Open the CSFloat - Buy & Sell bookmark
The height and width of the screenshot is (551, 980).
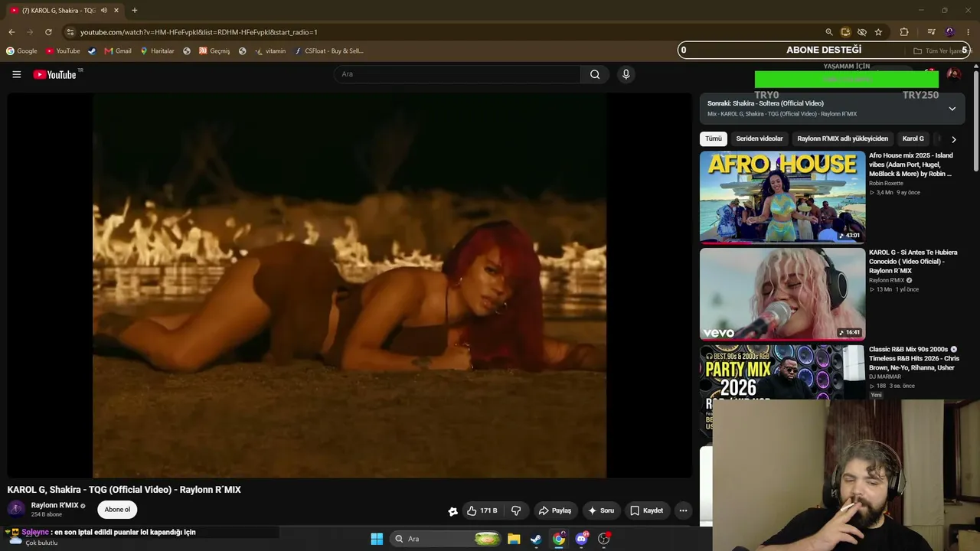point(329,51)
